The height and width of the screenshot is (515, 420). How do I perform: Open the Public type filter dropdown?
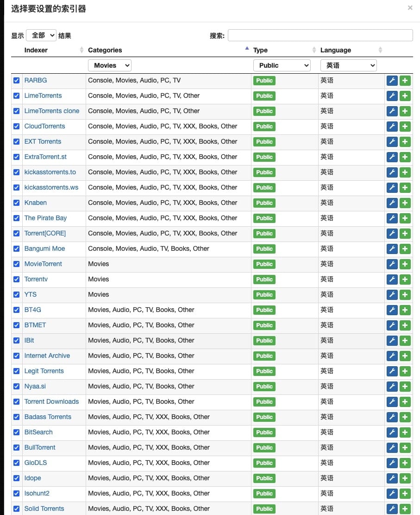282,65
